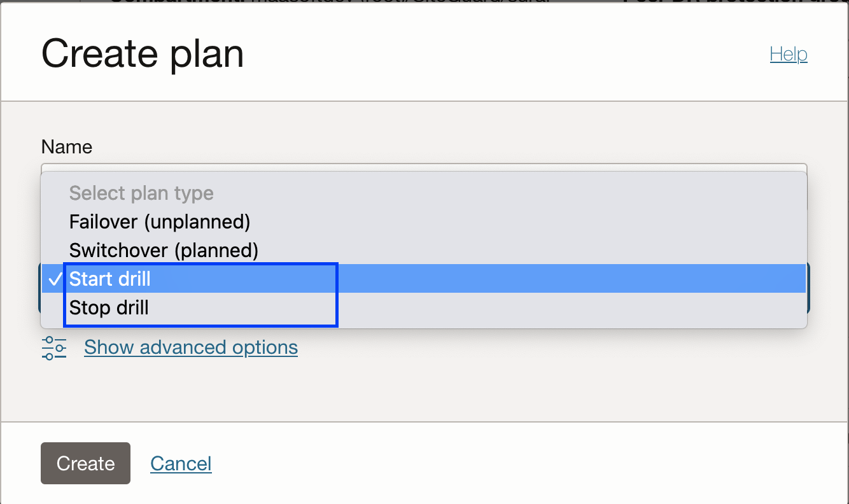Focus the Name input field
849x504 pixels.
[x=424, y=167]
